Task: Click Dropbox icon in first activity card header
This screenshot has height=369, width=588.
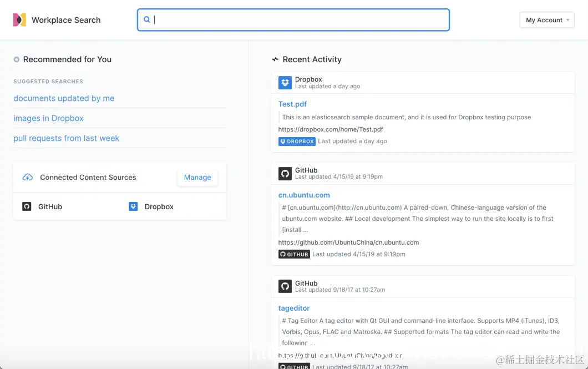Action: coord(285,83)
